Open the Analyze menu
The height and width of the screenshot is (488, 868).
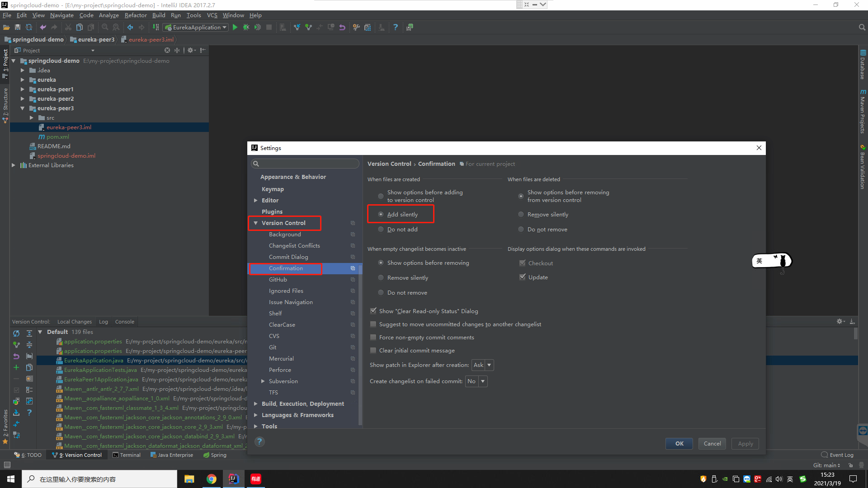[x=108, y=15]
